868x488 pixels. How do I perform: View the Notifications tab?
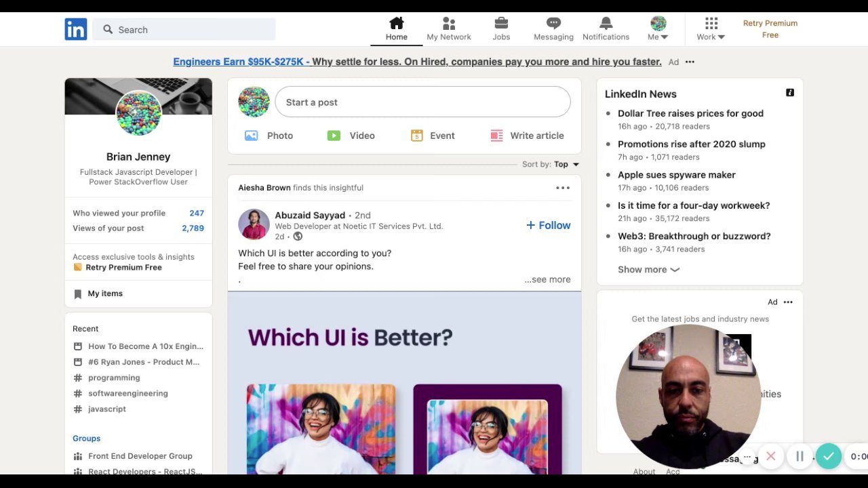coord(606,29)
